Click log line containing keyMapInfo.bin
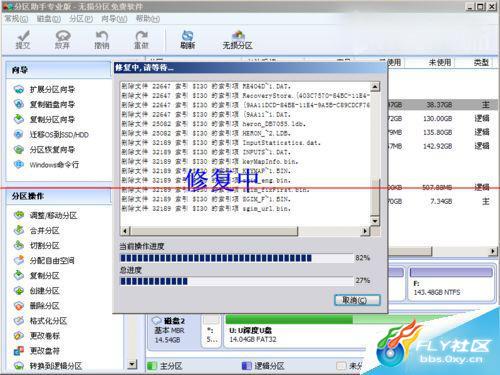Viewport: 500px width, 375px height. click(x=210, y=161)
